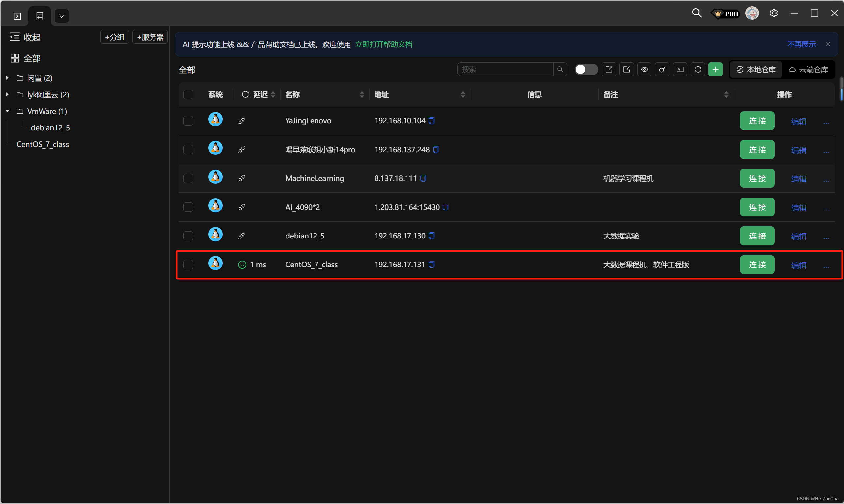Switch to 本地仓库 tab
This screenshot has height=504, width=844.
point(756,70)
